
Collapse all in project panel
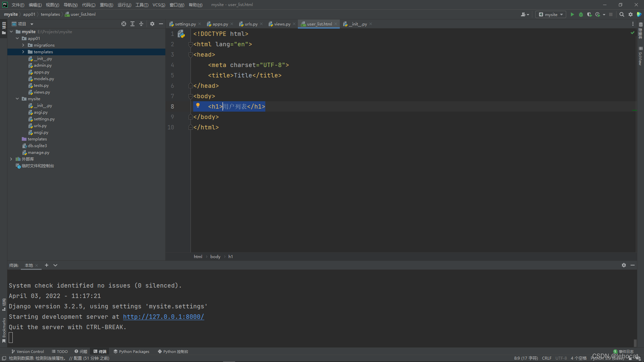click(141, 24)
